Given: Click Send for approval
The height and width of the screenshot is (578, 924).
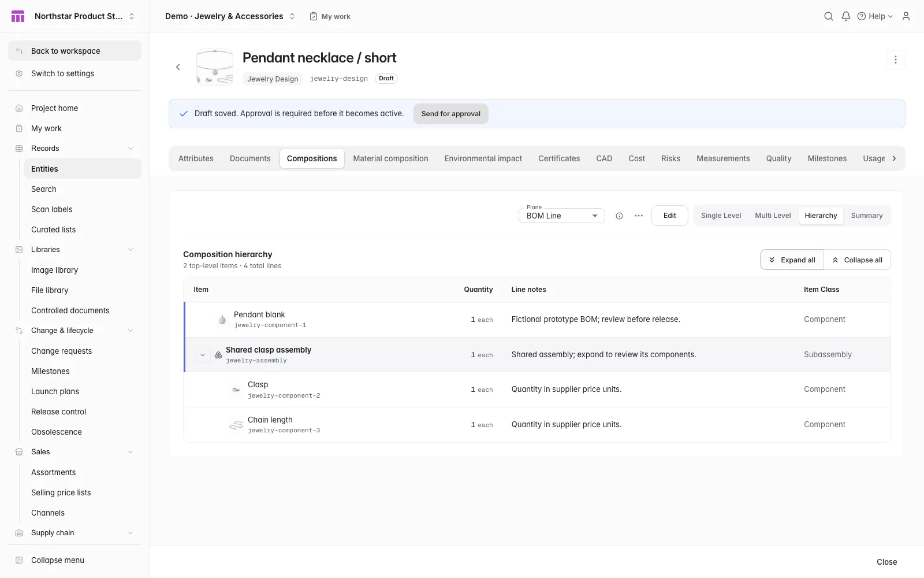Looking at the screenshot, I should pyautogui.click(x=451, y=114).
